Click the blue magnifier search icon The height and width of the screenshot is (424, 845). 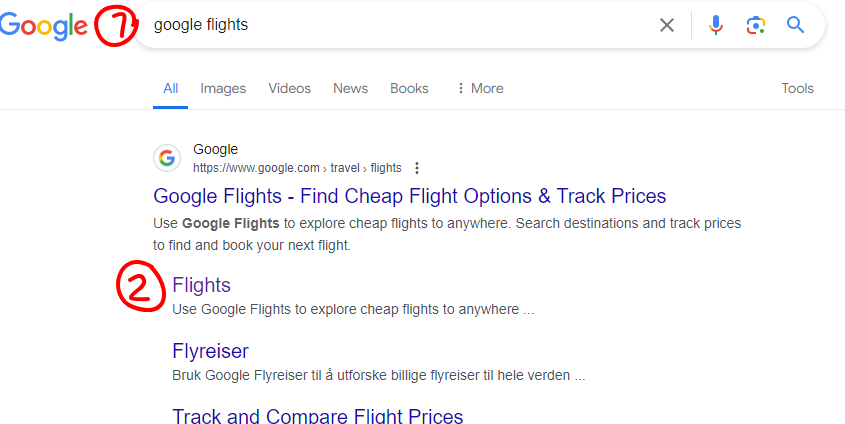(x=795, y=25)
